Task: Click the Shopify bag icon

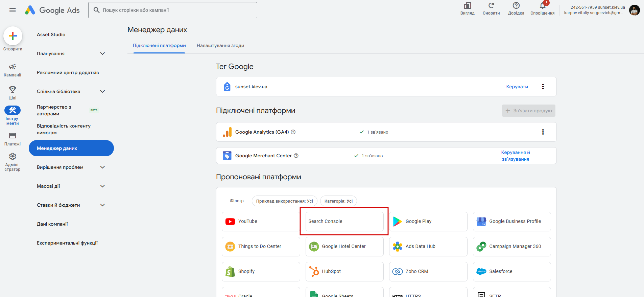Action: [230, 272]
